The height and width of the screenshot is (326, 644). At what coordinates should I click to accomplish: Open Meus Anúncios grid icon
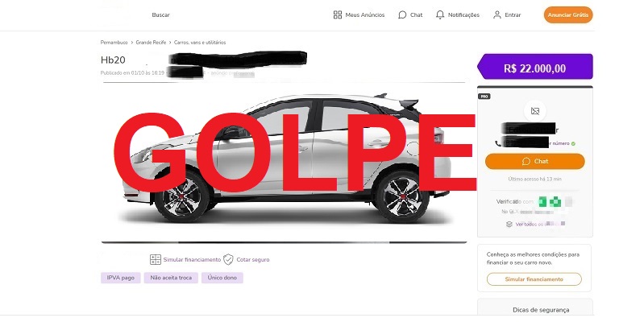coord(338,14)
